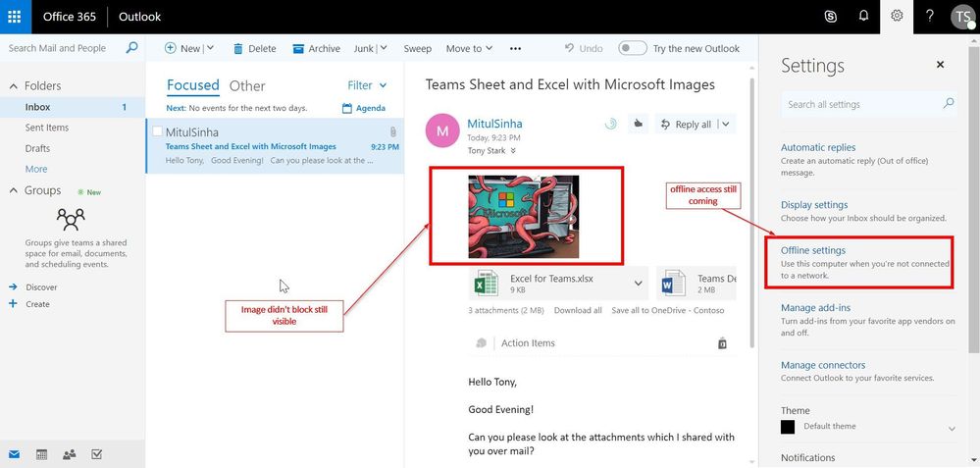Select the Focused tab
980x468 pixels.
[193, 85]
